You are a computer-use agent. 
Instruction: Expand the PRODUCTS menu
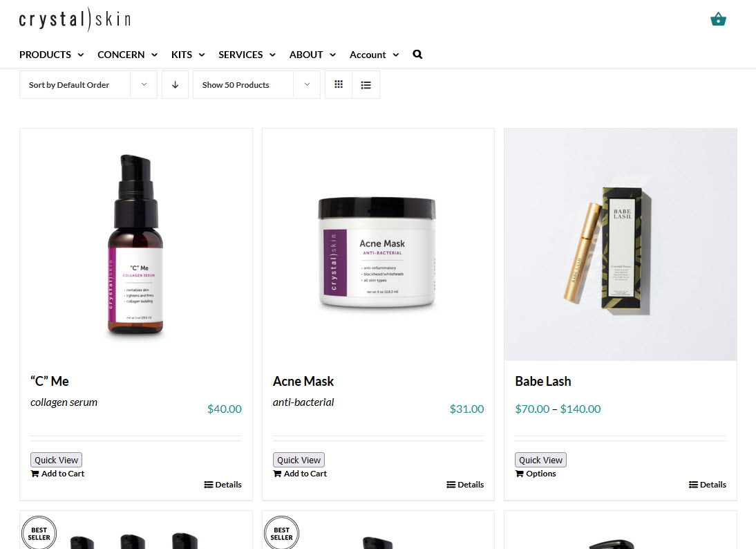[52, 55]
